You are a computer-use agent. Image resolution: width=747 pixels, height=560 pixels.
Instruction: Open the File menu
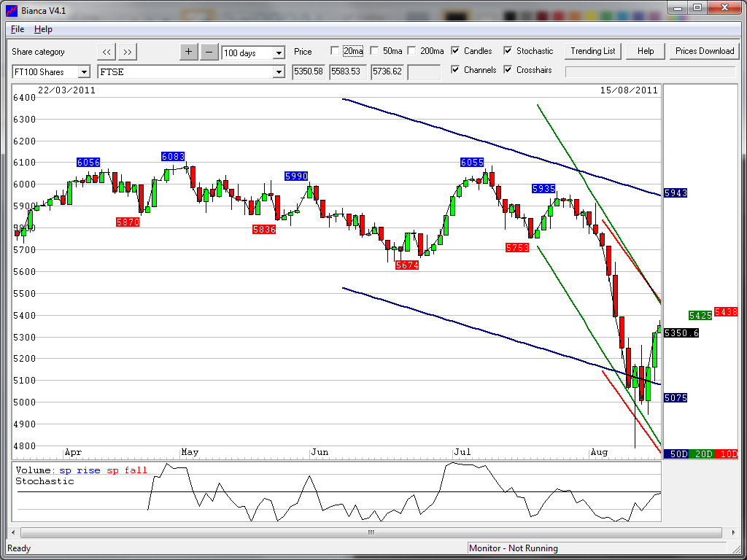point(18,29)
